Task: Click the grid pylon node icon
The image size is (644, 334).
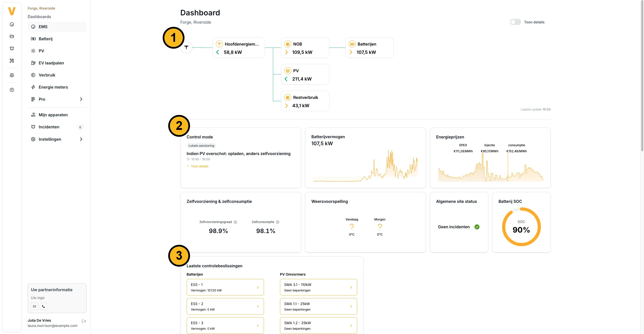Action: point(186,47)
